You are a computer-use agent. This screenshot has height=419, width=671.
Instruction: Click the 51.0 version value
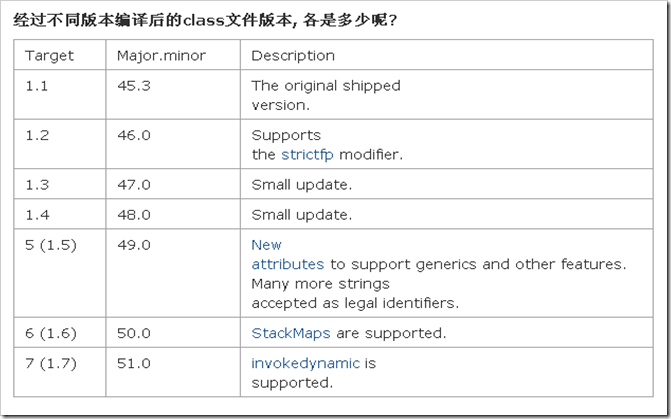(x=134, y=363)
